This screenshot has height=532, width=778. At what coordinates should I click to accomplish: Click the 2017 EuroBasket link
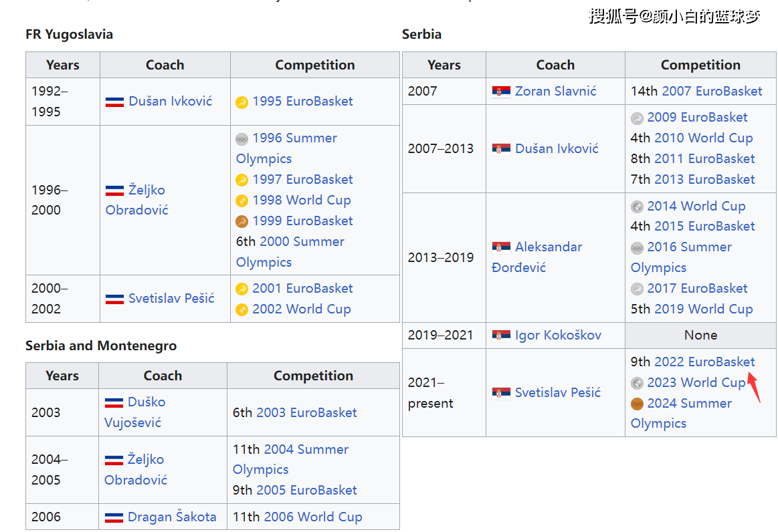[x=697, y=288]
